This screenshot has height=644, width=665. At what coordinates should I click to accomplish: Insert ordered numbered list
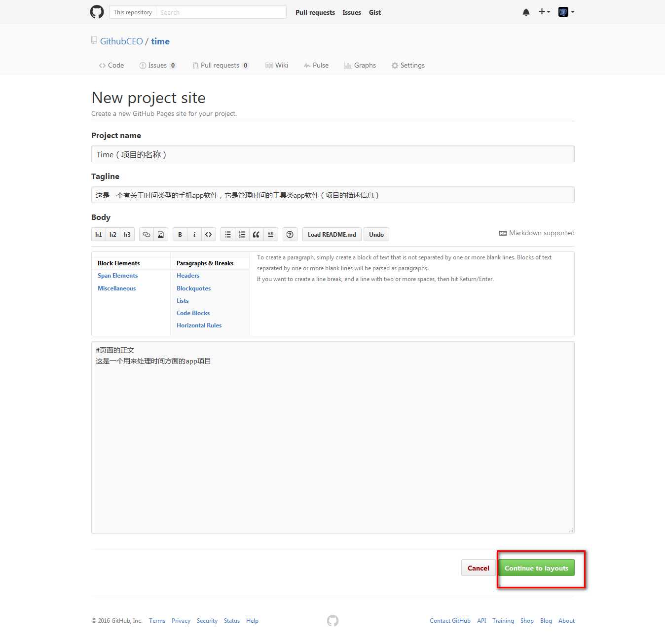click(x=242, y=234)
